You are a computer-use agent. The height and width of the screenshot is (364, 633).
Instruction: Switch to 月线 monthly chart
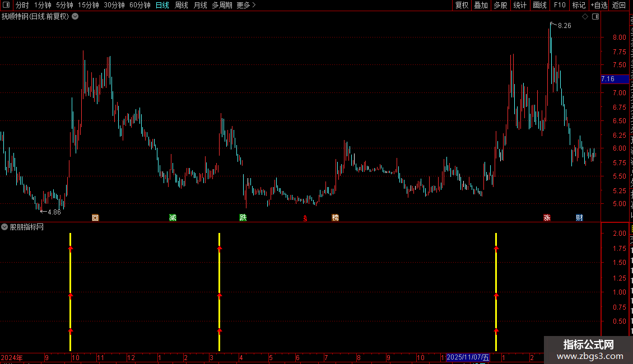click(200, 5)
